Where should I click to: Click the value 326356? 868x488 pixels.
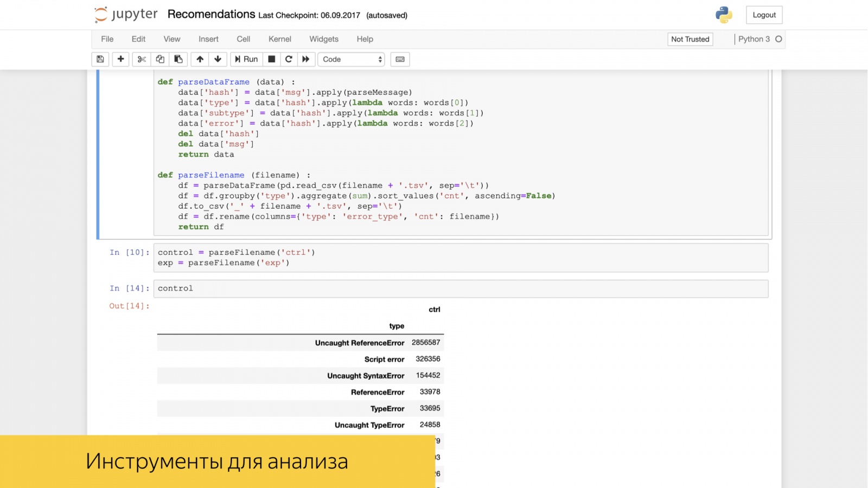428,359
